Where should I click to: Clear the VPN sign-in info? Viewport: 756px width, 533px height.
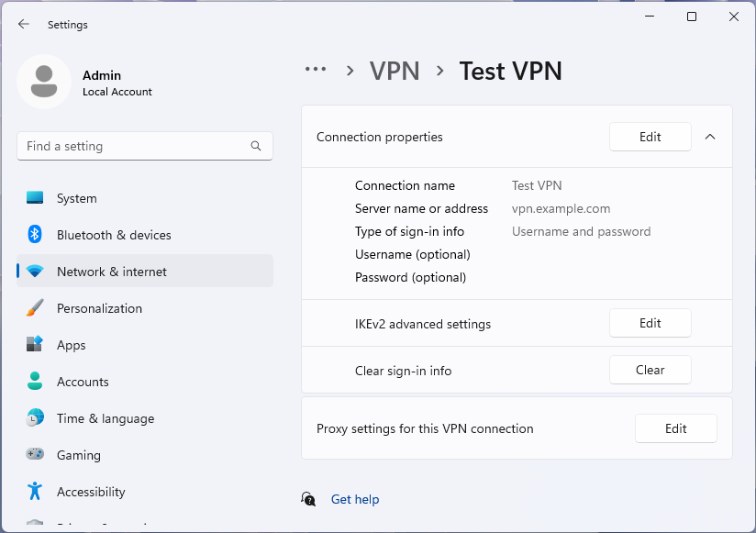pos(650,370)
